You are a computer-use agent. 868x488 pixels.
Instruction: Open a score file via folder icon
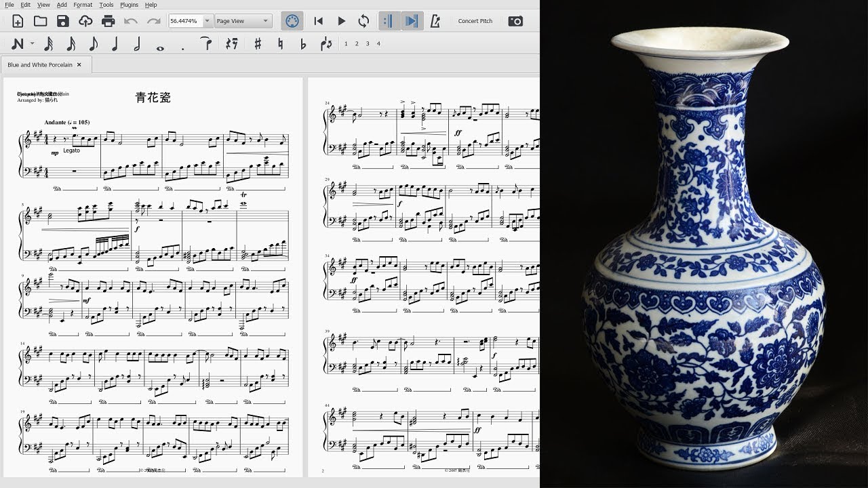40,21
